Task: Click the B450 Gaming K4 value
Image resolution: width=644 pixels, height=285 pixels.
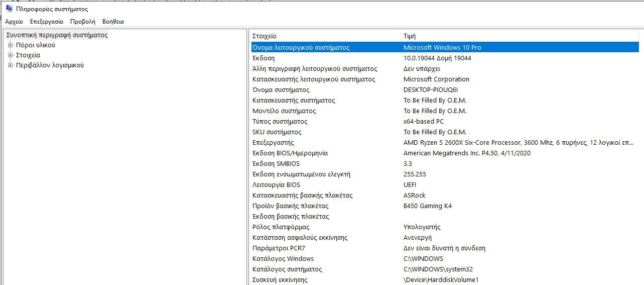Action: coord(428,206)
